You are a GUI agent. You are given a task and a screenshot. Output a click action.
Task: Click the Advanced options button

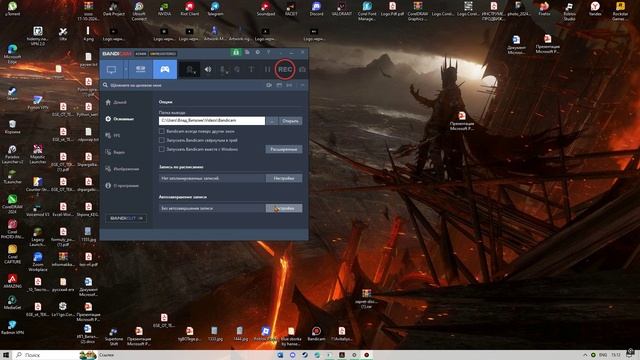tap(284, 149)
